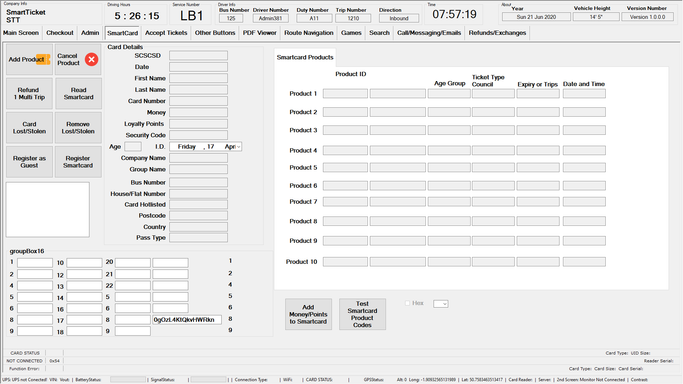Click the Group Name field

198,169
